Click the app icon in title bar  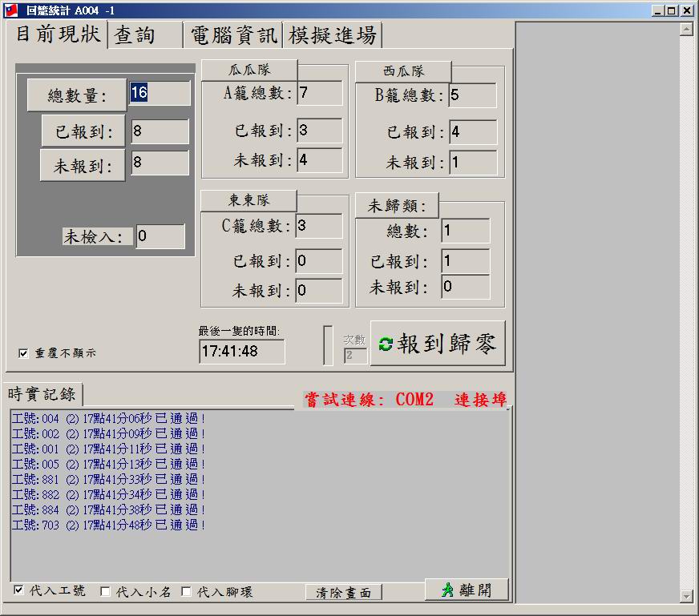[x=11, y=10]
